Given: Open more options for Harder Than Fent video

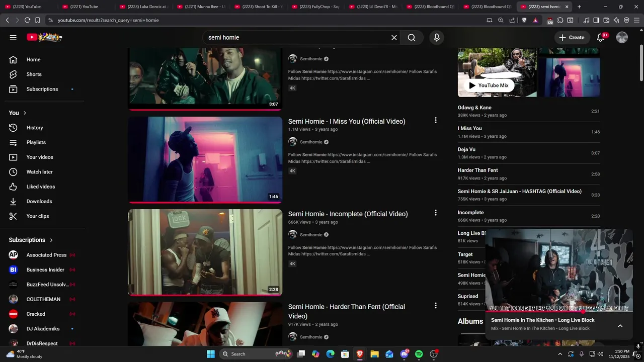Looking at the screenshot, I should coord(436,305).
